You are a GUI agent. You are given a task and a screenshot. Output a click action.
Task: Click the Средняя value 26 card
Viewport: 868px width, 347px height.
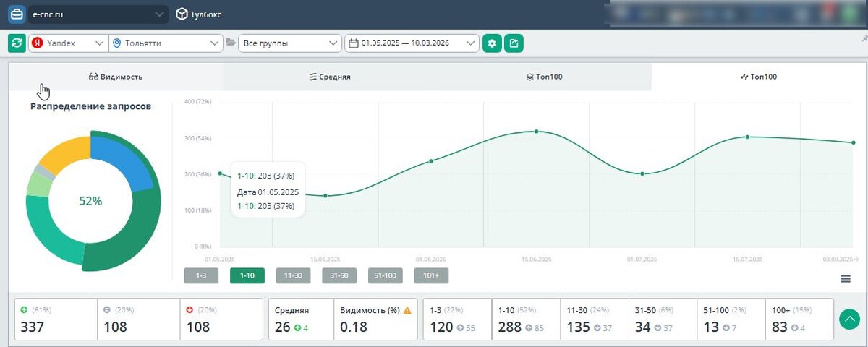point(301,319)
